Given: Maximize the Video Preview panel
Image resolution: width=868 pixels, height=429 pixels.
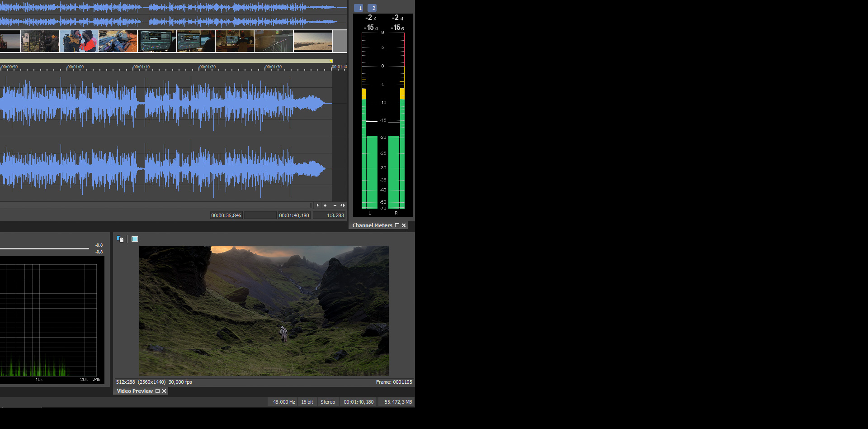Looking at the screenshot, I should [157, 391].
